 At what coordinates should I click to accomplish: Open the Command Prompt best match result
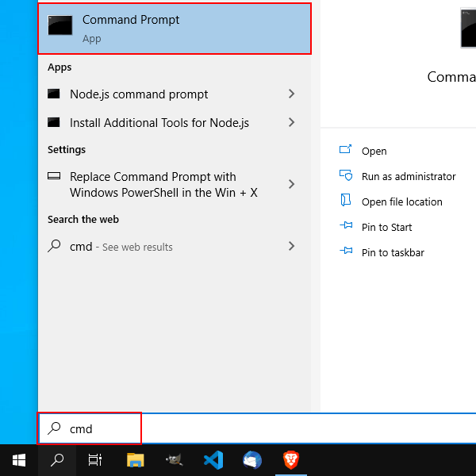point(175,29)
